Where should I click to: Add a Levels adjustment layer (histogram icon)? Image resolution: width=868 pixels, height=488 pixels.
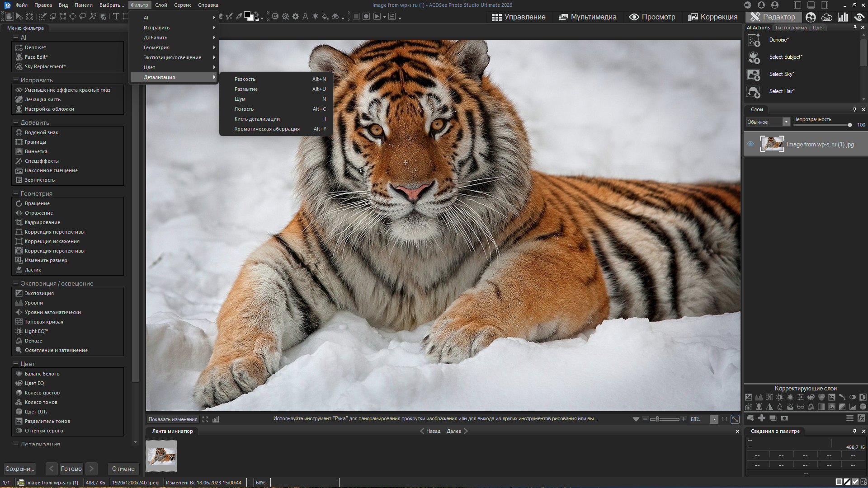(759, 397)
